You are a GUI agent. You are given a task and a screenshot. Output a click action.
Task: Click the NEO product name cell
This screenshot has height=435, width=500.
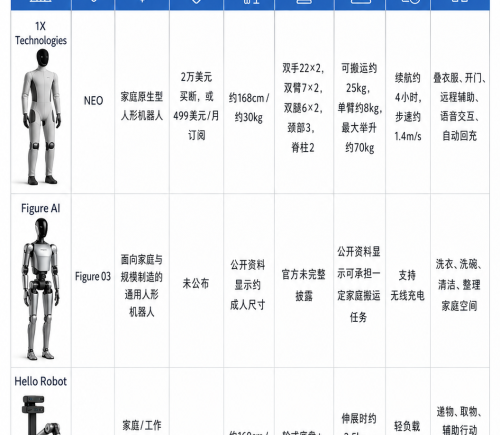93,101
